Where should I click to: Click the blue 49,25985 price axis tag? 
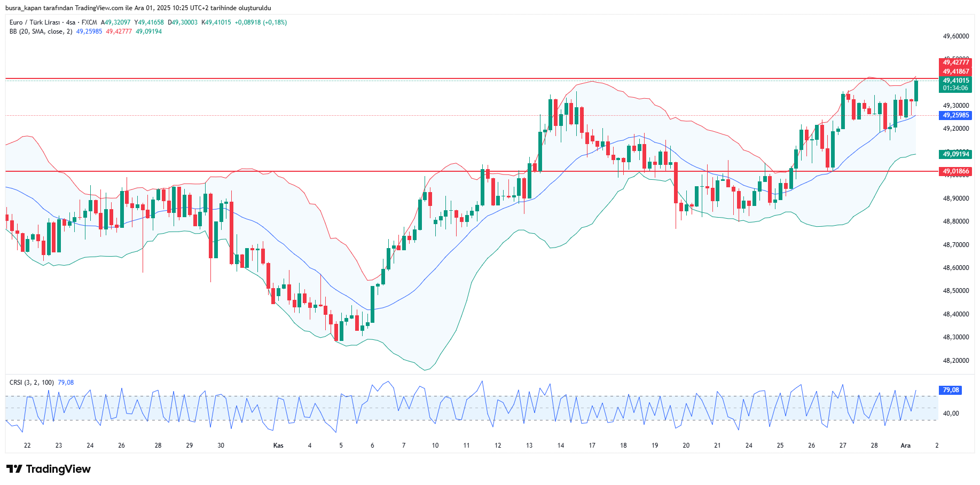955,115
